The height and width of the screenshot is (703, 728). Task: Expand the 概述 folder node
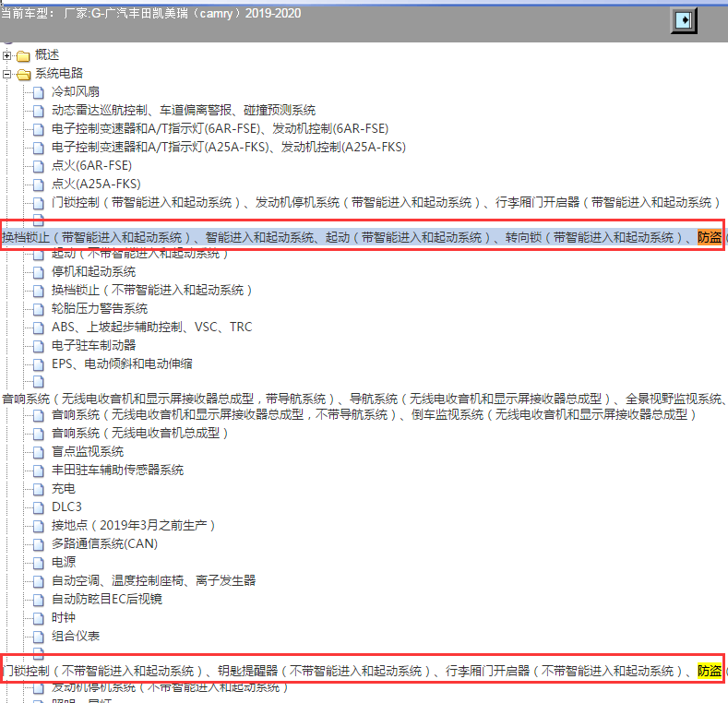click(x=6, y=55)
